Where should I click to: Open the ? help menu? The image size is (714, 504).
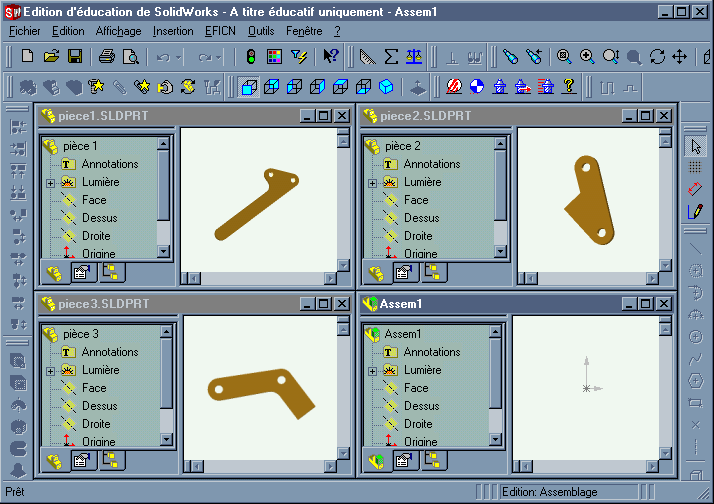(x=337, y=31)
